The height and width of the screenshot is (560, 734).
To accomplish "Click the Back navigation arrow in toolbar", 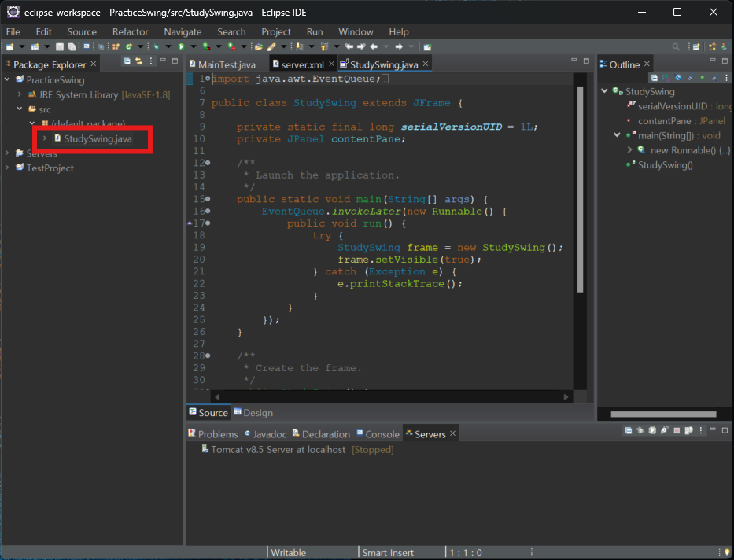I will click(374, 46).
